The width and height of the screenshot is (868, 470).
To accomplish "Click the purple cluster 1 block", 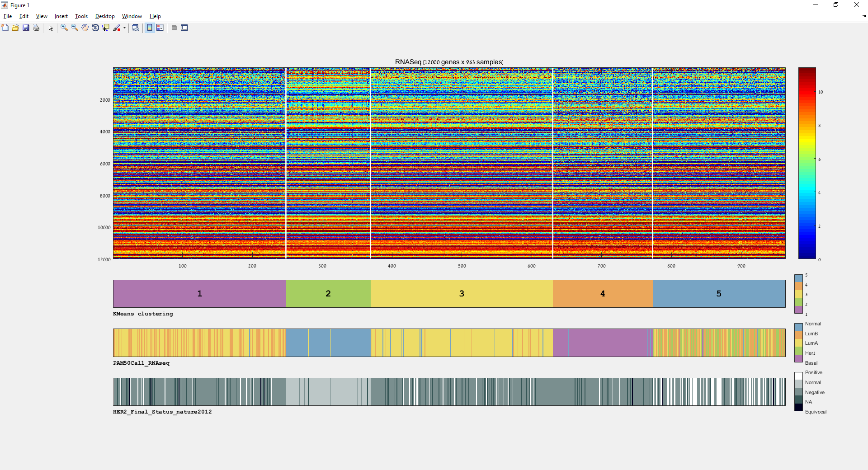I will click(199, 294).
